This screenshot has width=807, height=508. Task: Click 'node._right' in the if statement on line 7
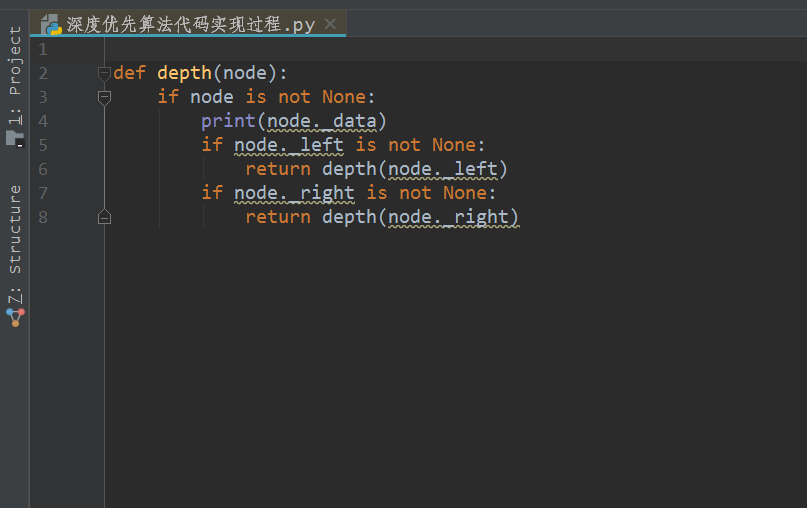point(294,194)
